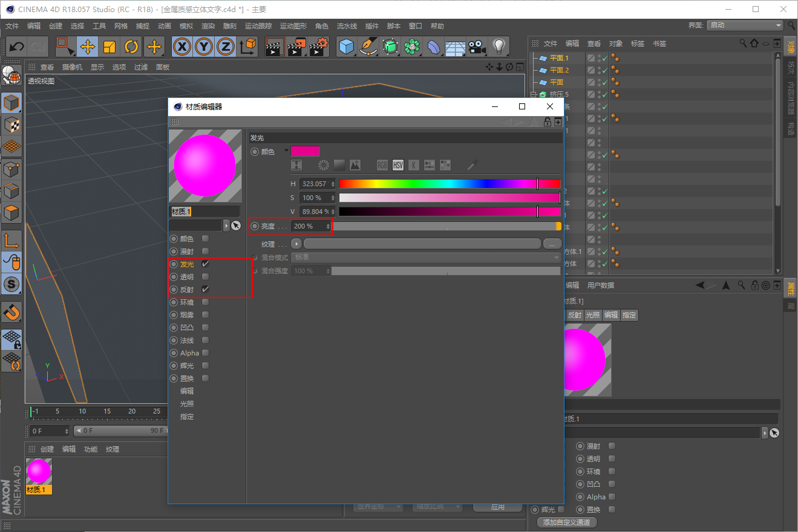Open the 纹理 texture arrow menu

[296, 244]
